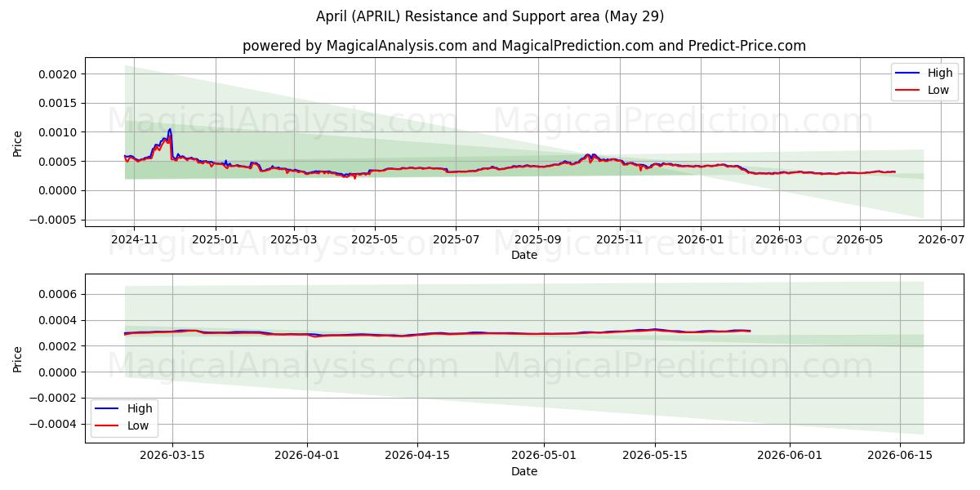This screenshot has height=490, width=980.
Task: Click the top chart y-axis value 0.0020
Action: click(x=58, y=74)
